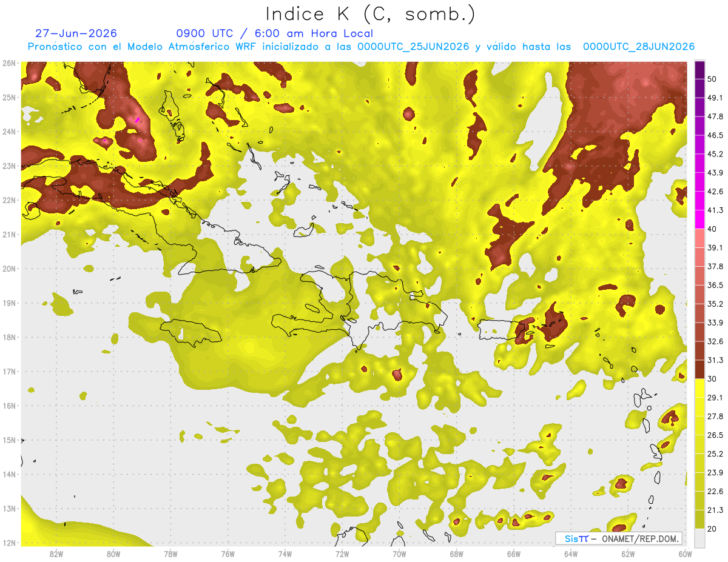Click the colorbar value '37.8'
This screenshot has height=562, width=728.
pos(715,266)
